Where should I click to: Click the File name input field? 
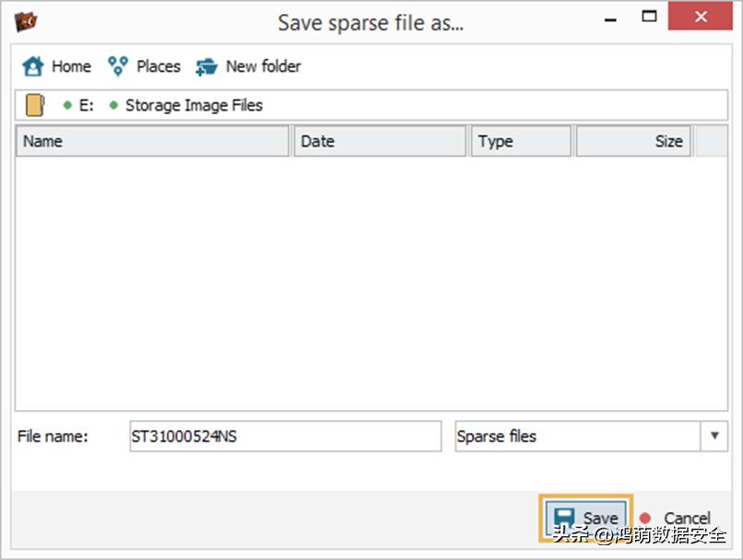[286, 437]
